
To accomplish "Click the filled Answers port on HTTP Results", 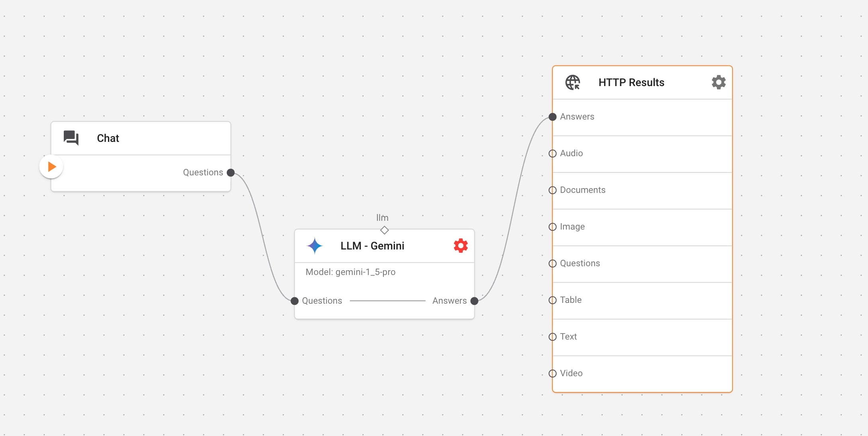I will [x=552, y=117].
